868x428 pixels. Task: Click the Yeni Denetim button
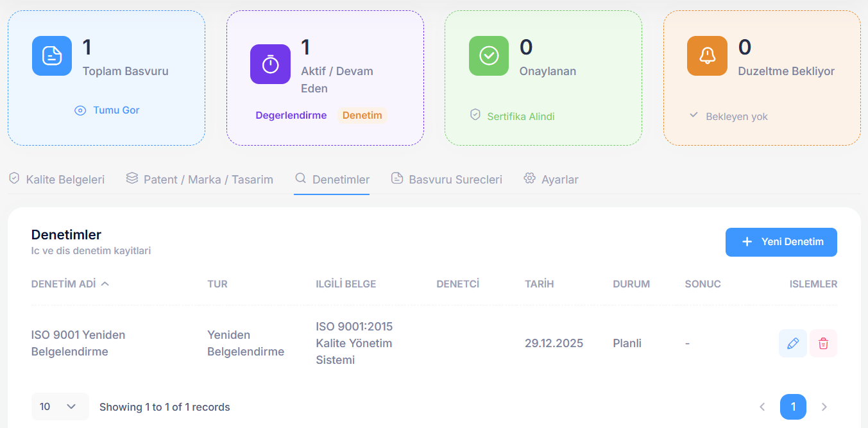(x=781, y=242)
